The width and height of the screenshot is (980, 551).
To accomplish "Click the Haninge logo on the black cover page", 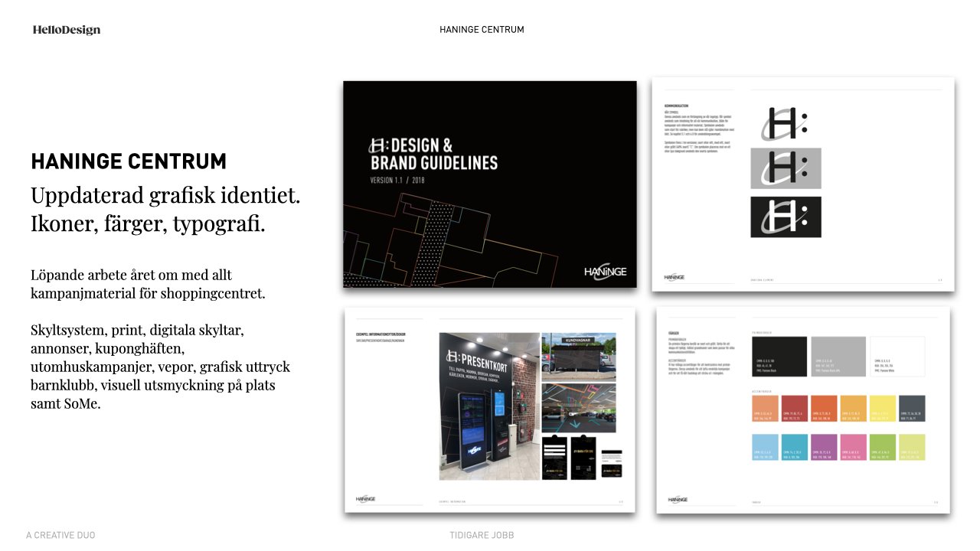I will [x=606, y=272].
